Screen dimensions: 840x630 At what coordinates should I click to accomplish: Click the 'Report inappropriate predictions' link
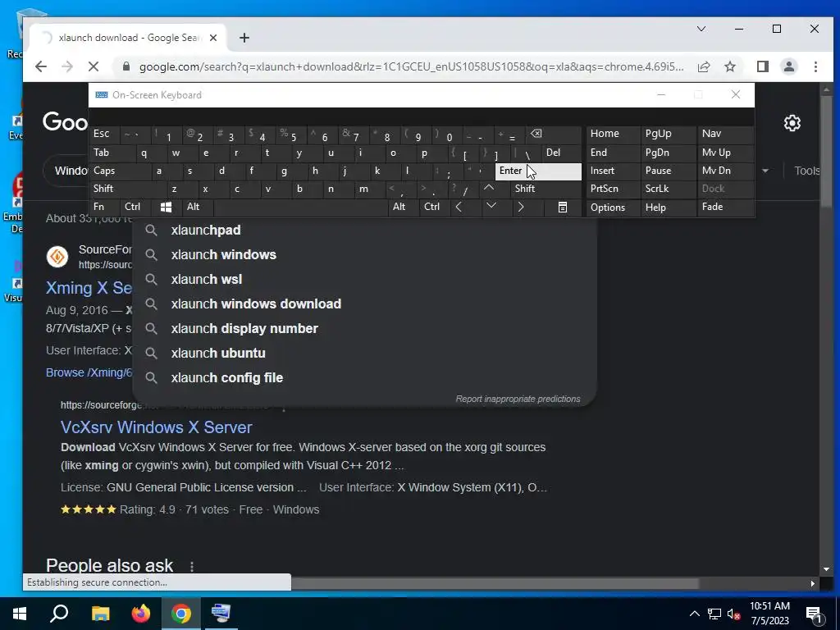click(x=518, y=399)
